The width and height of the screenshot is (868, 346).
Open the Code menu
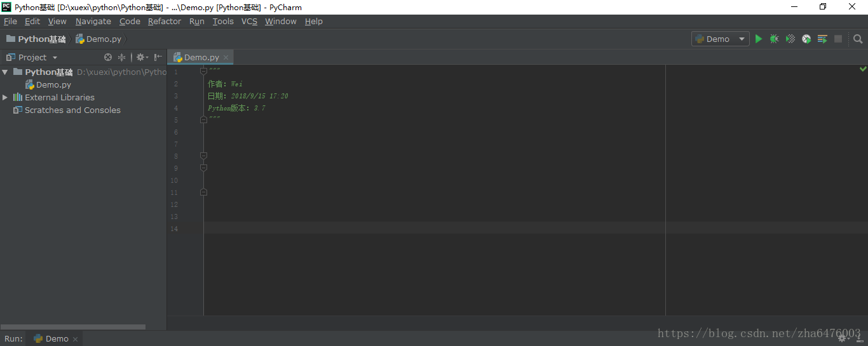(x=130, y=21)
